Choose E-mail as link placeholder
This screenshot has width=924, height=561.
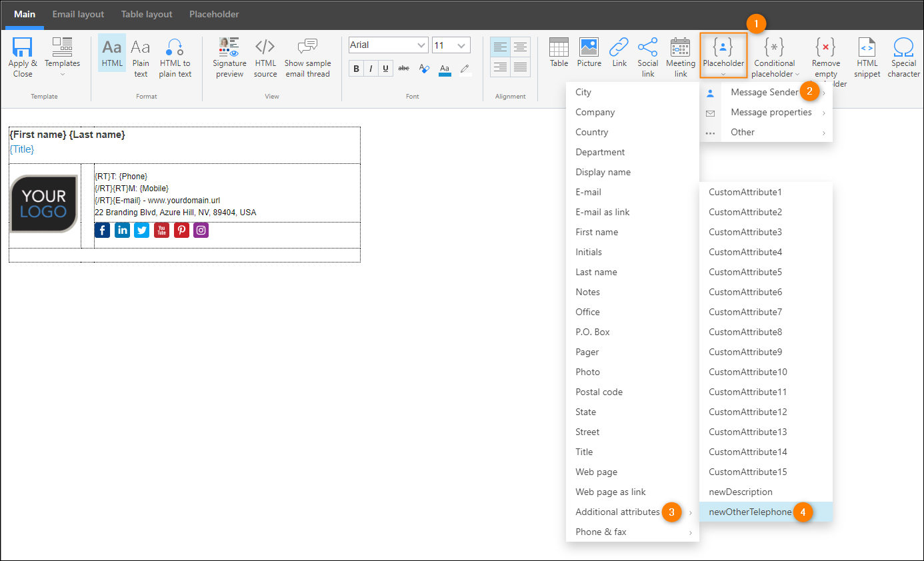[x=632, y=212]
